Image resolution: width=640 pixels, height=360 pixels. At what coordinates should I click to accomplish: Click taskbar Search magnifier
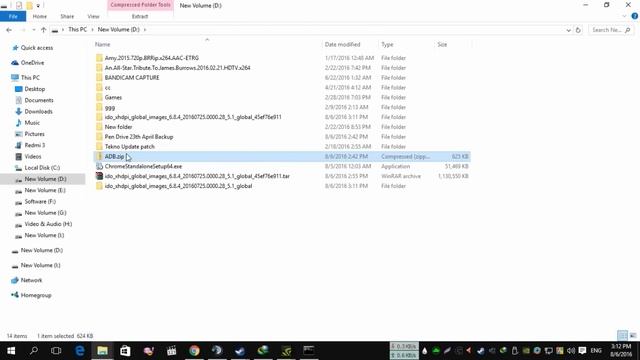pyautogui.click(x=34, y=351)
